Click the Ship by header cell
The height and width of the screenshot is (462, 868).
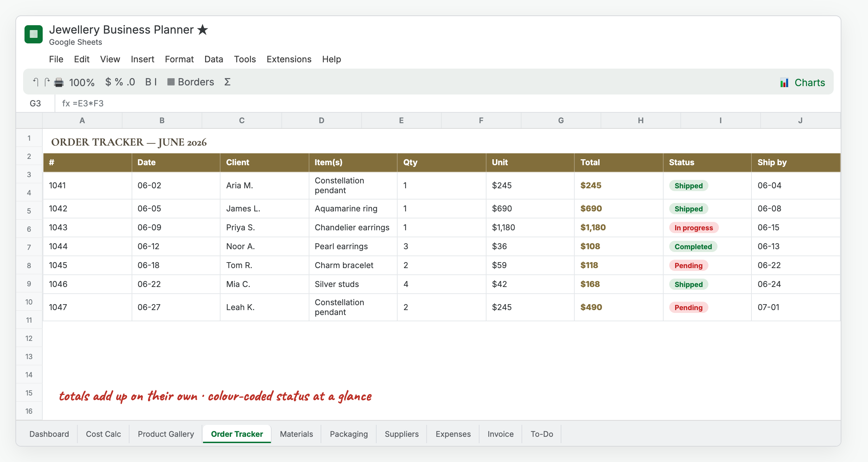coord(796,162)
